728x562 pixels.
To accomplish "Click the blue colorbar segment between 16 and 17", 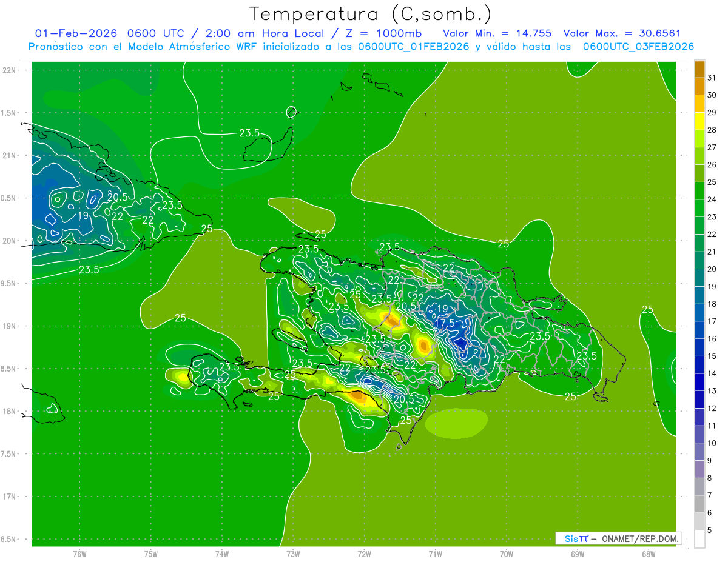I will tap(699, 330).
